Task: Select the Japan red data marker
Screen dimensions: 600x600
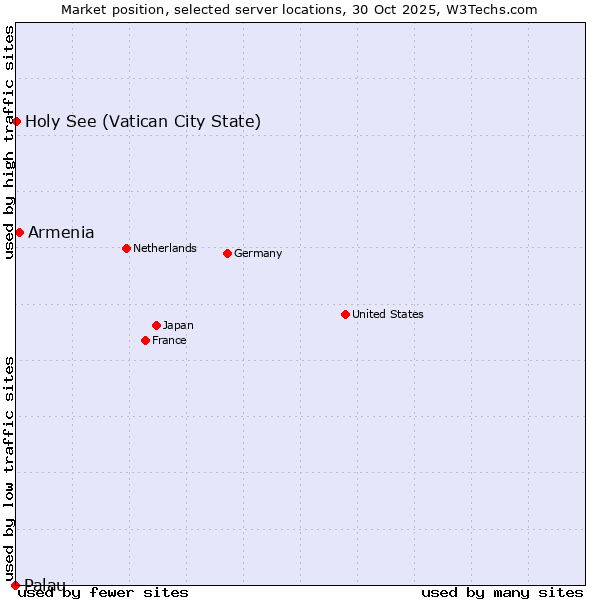Action: point(156,325)
